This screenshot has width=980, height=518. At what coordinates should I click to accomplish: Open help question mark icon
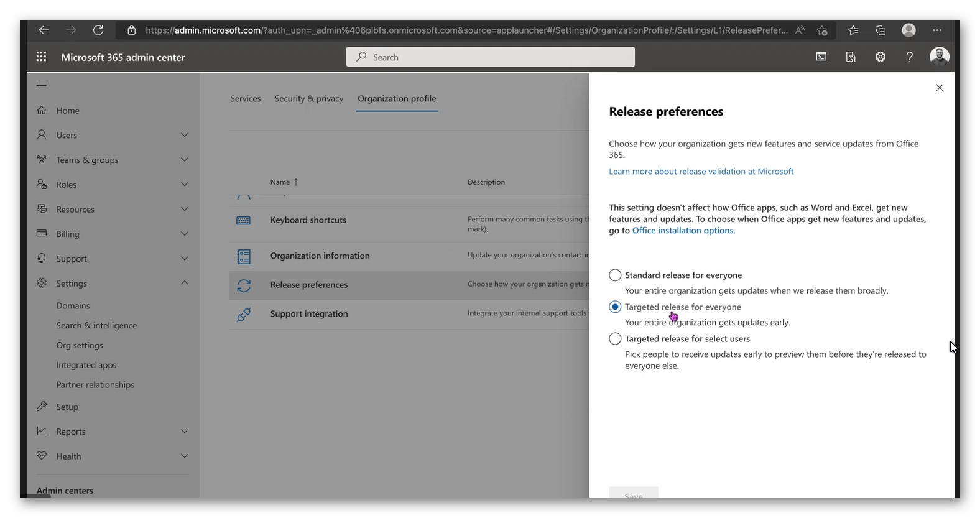point(910,57)
